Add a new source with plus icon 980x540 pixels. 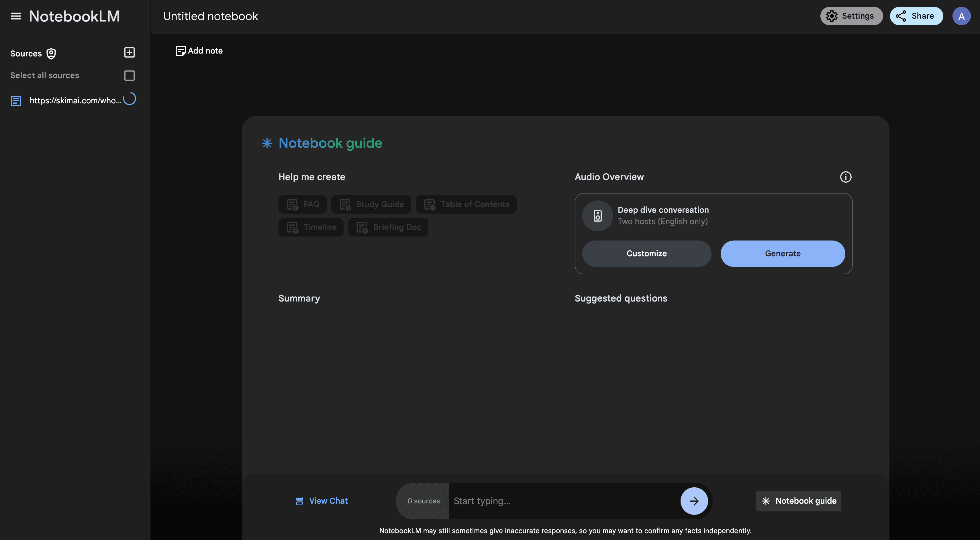click(129, 52)
